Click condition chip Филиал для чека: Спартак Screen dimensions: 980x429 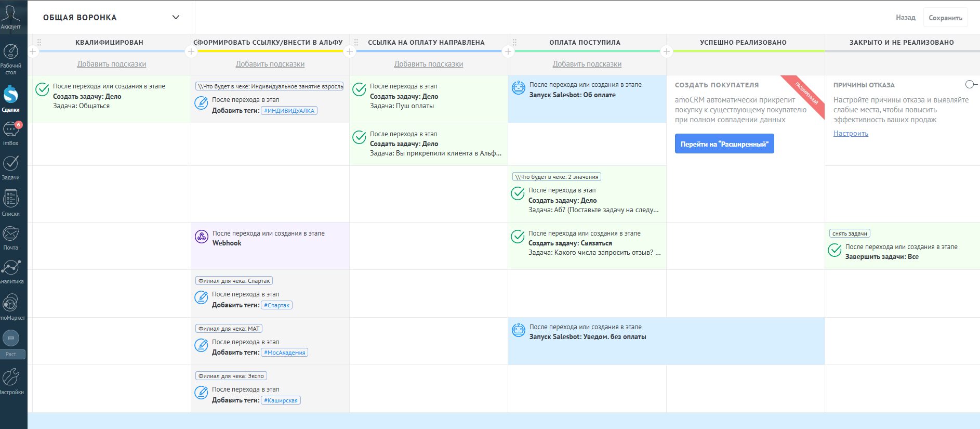click(x=234, y=281)
